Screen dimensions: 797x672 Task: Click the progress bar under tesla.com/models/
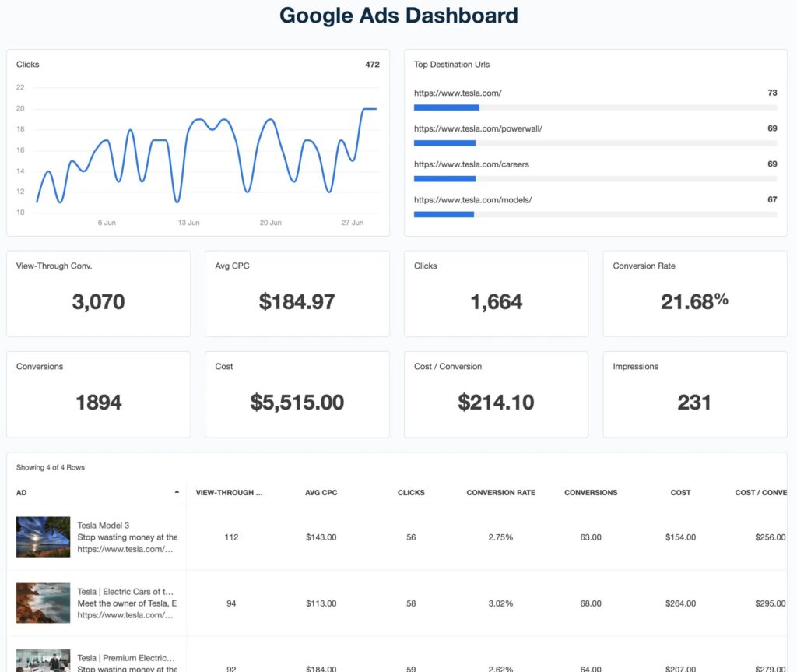tap(595, 214)
